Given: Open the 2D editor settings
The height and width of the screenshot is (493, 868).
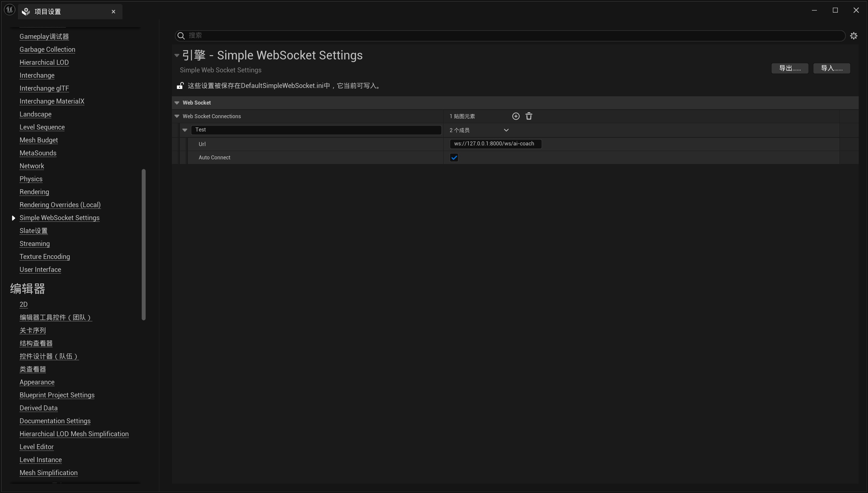Looking at the screenshot, I should 23,304.
